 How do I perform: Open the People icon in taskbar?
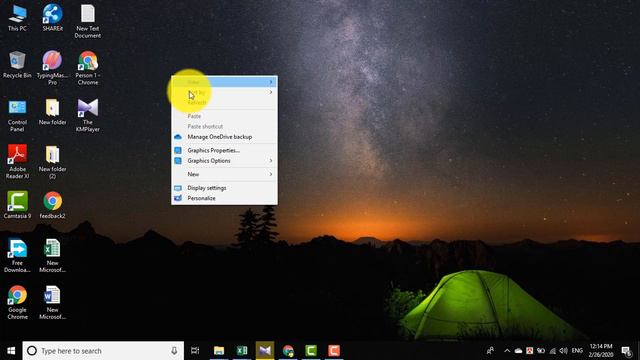coord(490,351)
